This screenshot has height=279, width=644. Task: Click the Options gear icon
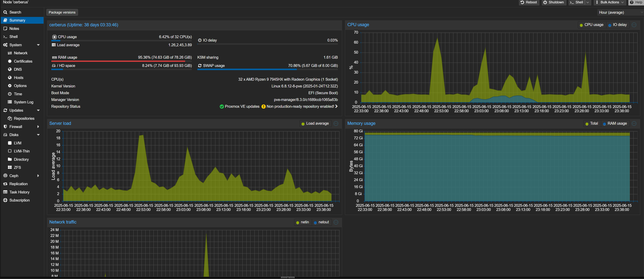point(10,86)
